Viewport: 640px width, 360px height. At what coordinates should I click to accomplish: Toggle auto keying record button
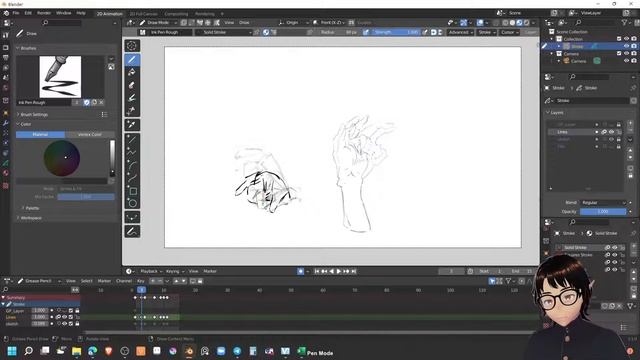tap(300, 271)
